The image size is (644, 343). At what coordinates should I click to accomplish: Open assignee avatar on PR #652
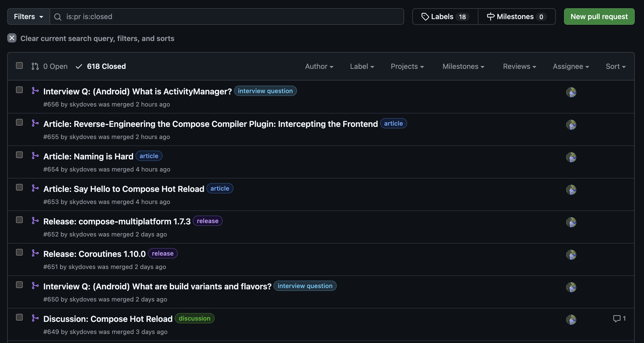click(571, 222)
